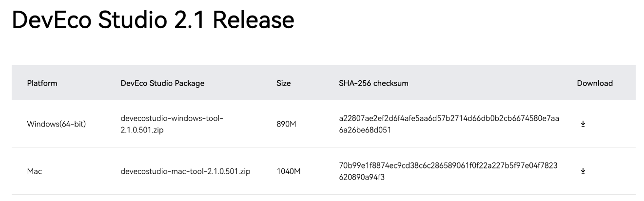Select the Mac platform cell
The height and width of the screenshot is (201, 644).
[34, 171]
